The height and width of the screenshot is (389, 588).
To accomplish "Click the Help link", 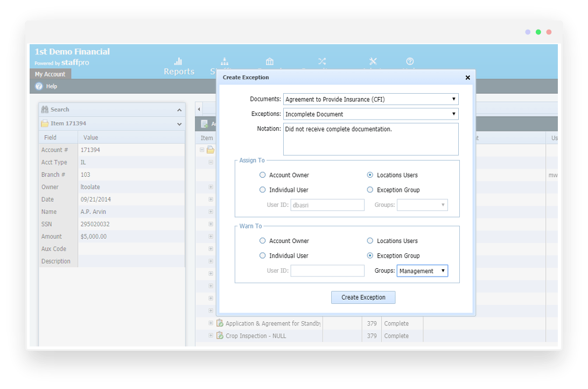I will 52,86.
